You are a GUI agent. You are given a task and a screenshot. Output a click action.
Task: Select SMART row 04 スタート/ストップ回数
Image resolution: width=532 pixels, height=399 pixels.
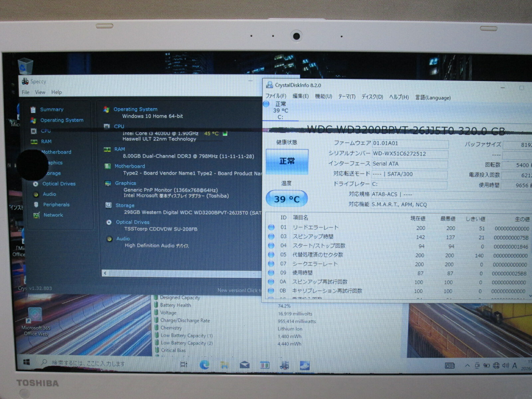pos(399,246)
